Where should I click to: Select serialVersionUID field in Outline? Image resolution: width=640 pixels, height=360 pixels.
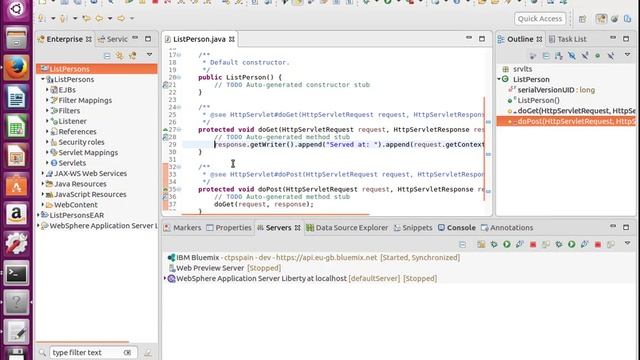(x=551, y=90)
